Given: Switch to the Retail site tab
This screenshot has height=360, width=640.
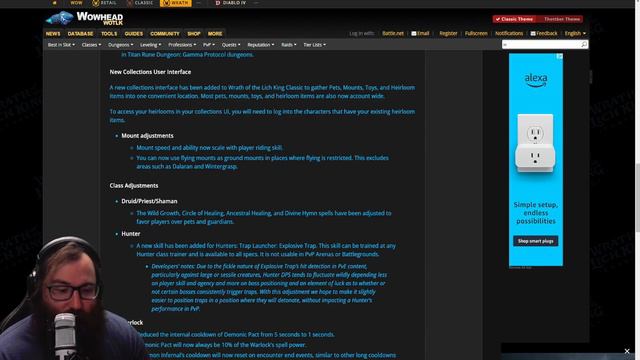Looking at the screenshot, I should point(104,3).
